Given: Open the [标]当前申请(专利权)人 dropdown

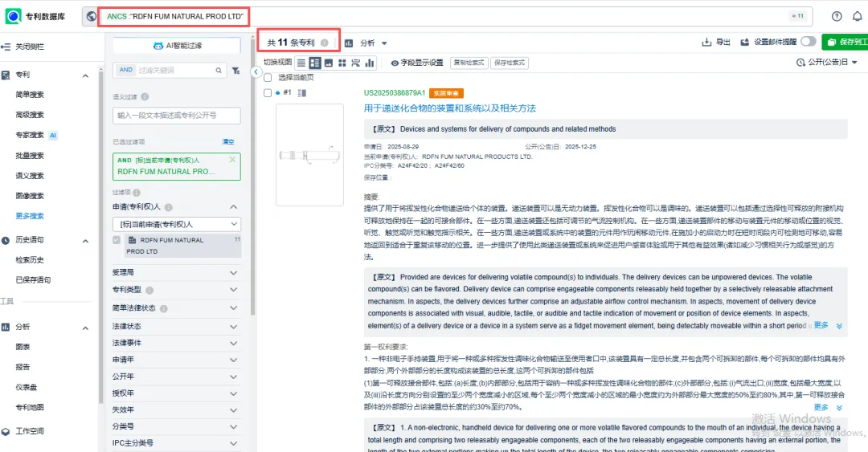Looking at the screenshot, I should [177, 224].
